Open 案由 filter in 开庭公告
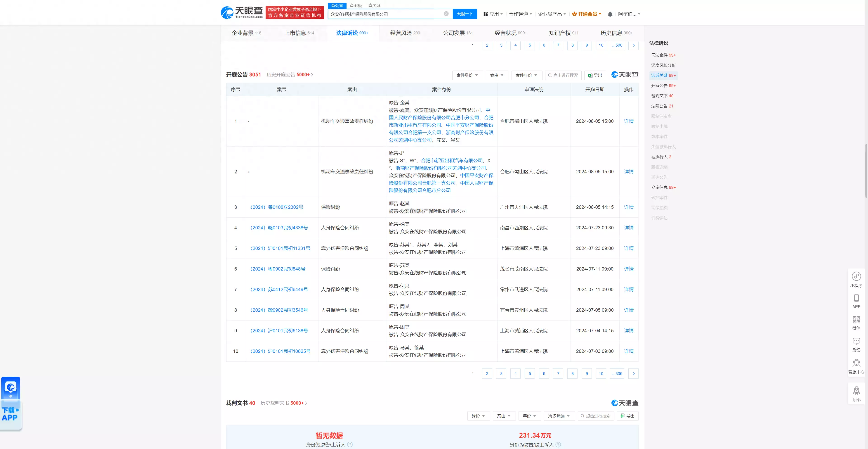 pos(497,75)
